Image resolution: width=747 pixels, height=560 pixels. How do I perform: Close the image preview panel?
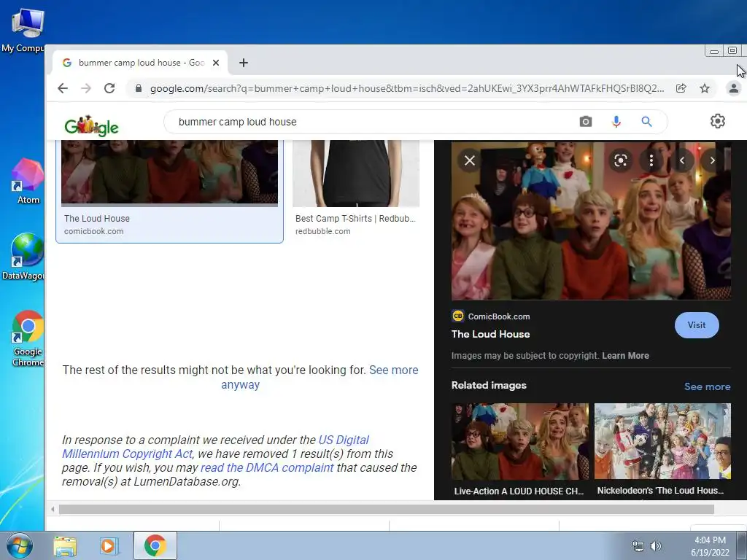point(470,160)
